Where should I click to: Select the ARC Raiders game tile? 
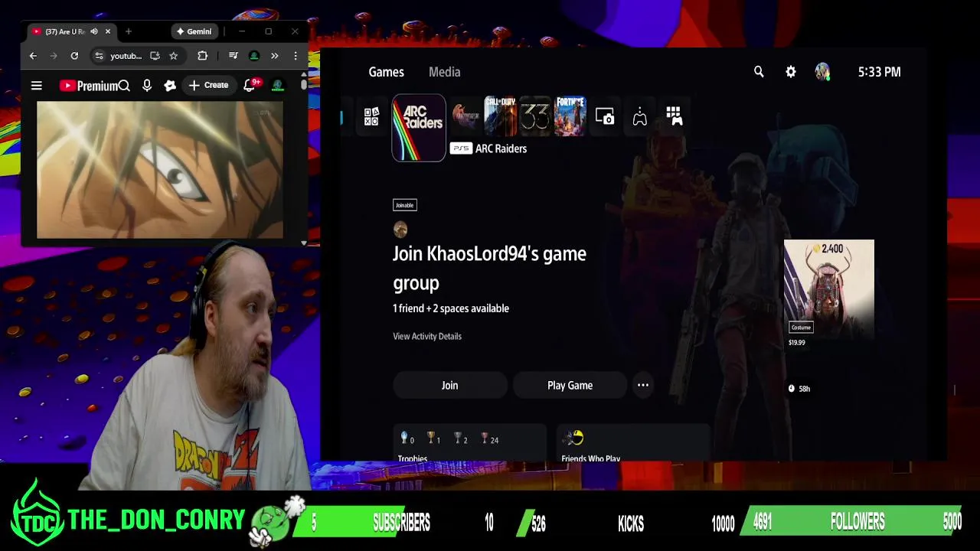pos(419,128)
